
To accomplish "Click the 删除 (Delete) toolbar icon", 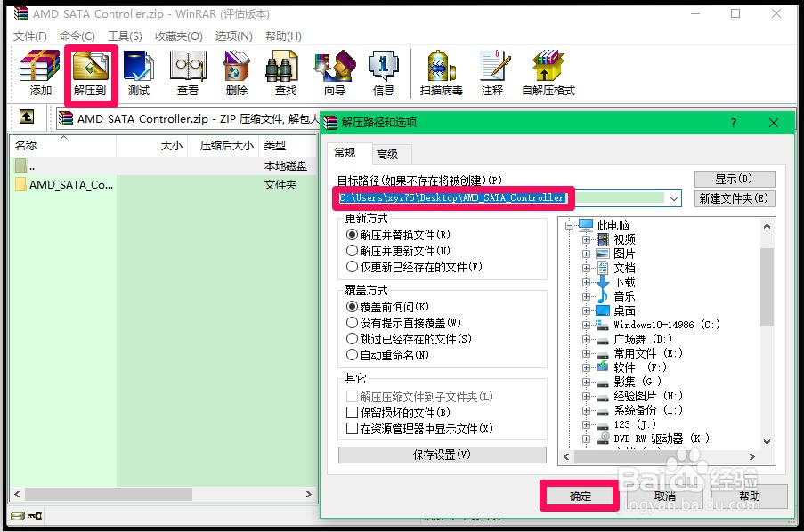I will [235, 71].
